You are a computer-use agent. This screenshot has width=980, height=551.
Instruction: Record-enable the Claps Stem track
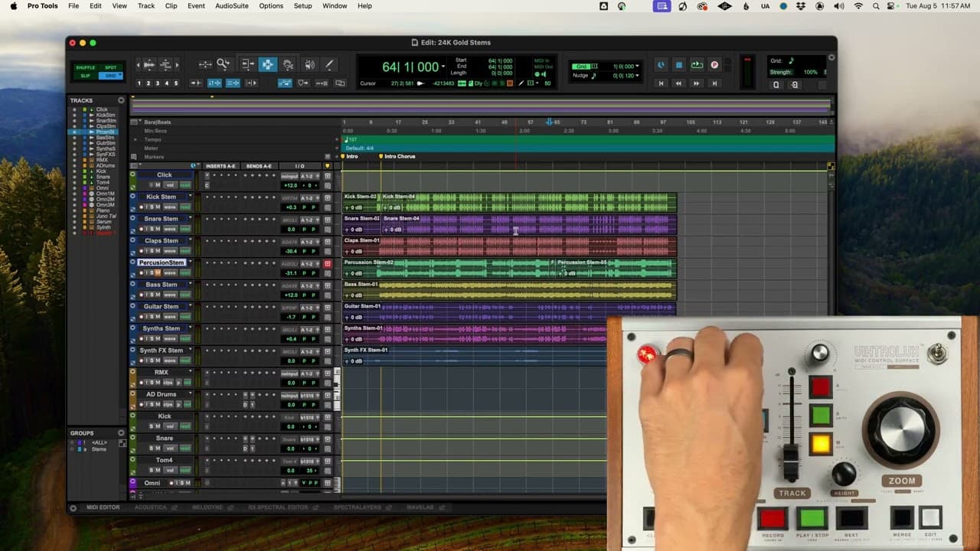(x=141, y=250)
